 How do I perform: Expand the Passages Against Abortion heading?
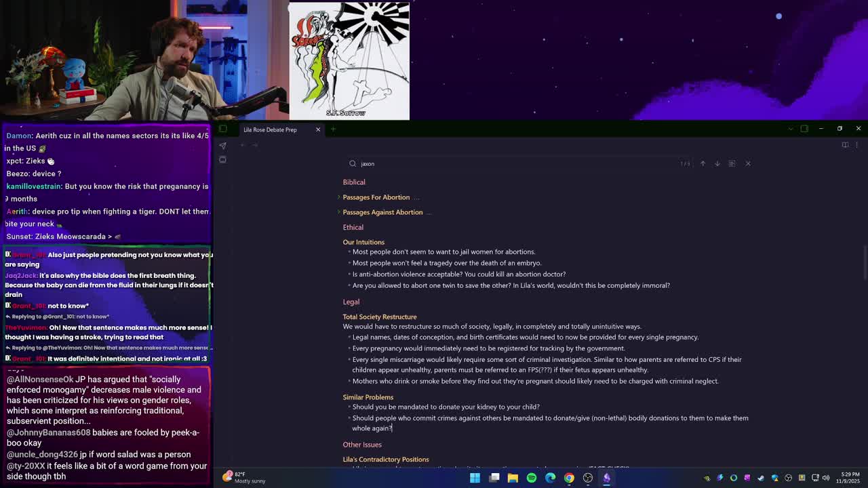pyautogui.click(x=339, y=212)
